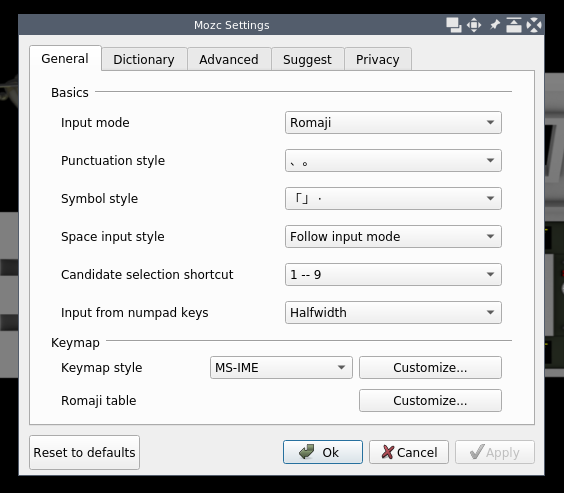Click the Keymap section heading

click(x=75, y=343)
